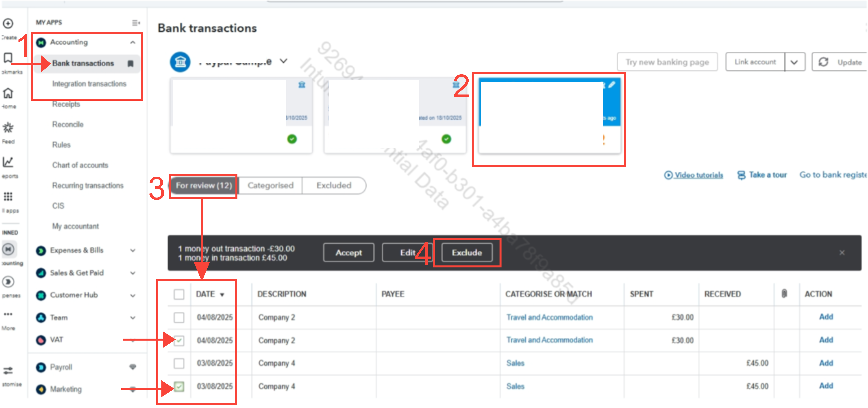Viewport: 868px width, 408px height.
Task: Switch to the Categorised tab
Action: [271, 186]
